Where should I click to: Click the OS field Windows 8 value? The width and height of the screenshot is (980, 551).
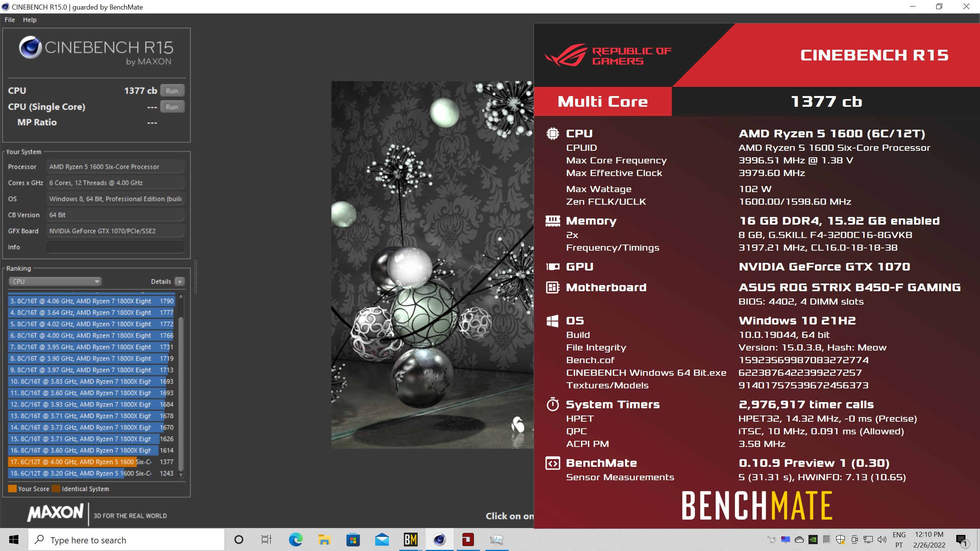point(115,199)
